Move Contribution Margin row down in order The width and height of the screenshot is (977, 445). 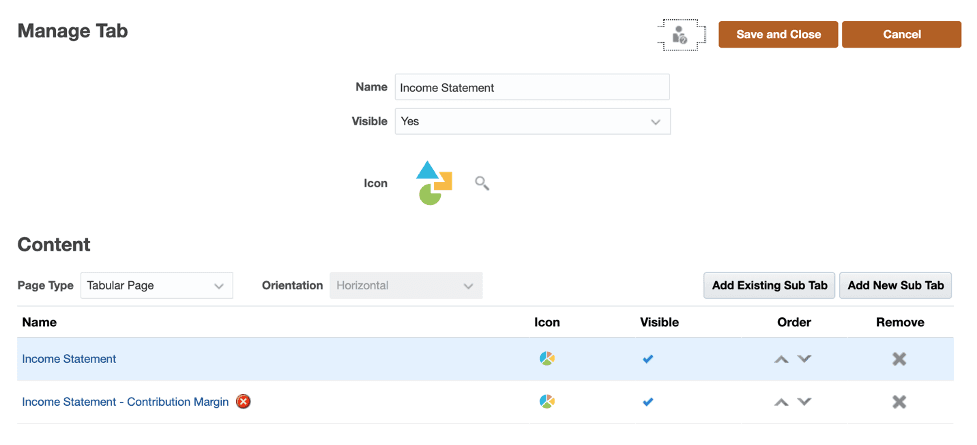[x=804, y=402]
